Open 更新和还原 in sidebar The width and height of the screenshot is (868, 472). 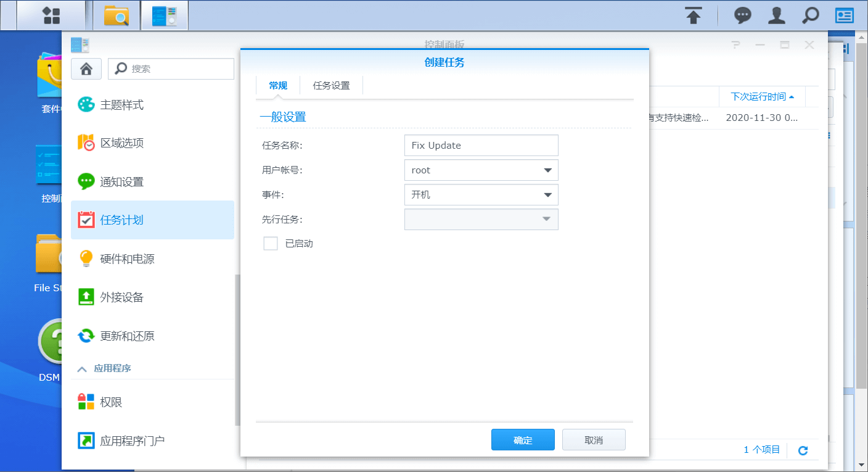pyautogui.click(x=126, y=336)
